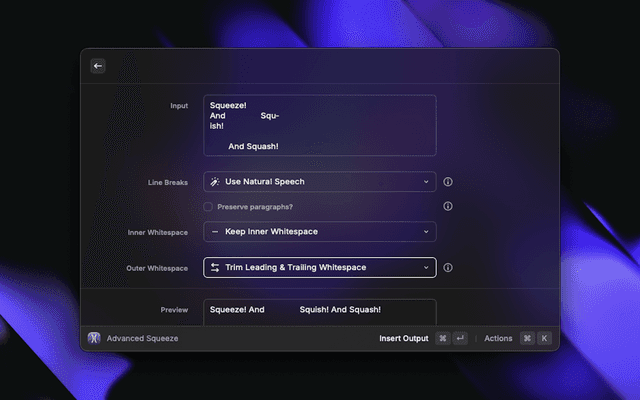Click the Preview text field
This screenshot has width=640, height=400.
[320, 310]
